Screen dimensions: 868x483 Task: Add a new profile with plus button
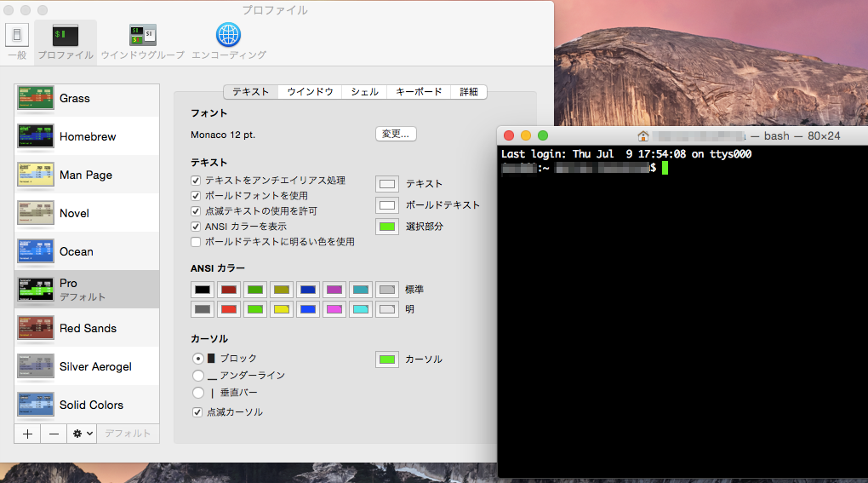coord(27,434)
